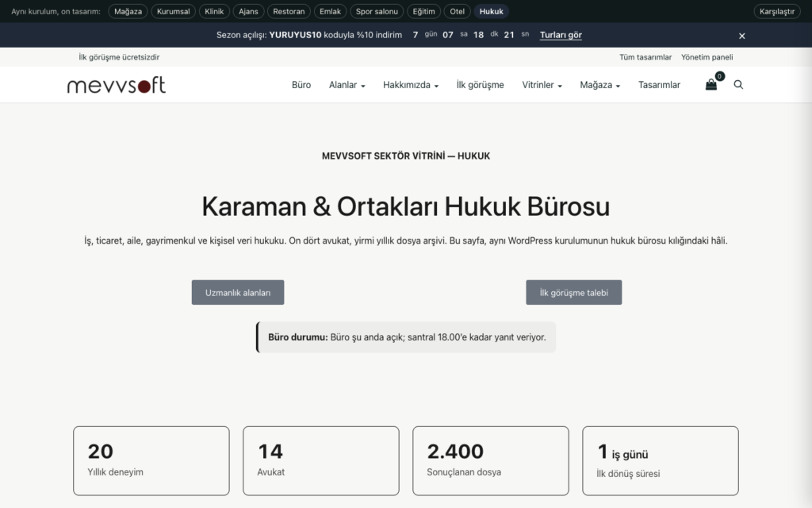Expand the Vitrinler dropdown menu
This screenshot has width=812, height=508.
pyautogui.click(x=542, y=84)
